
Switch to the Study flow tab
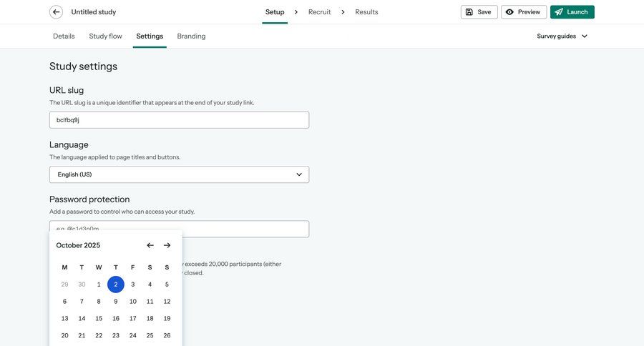pyautogui.click(x=105, y=36)
